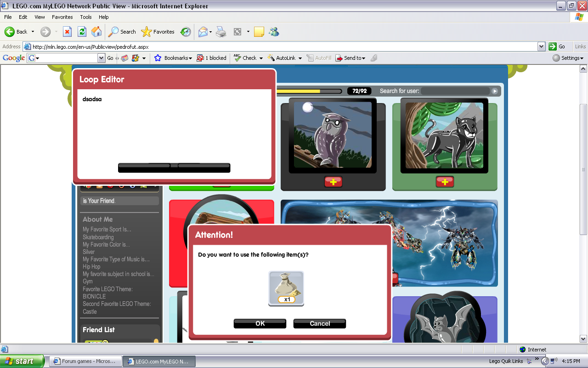
Task: Print the page via printer icon
Action: (221, 32)
